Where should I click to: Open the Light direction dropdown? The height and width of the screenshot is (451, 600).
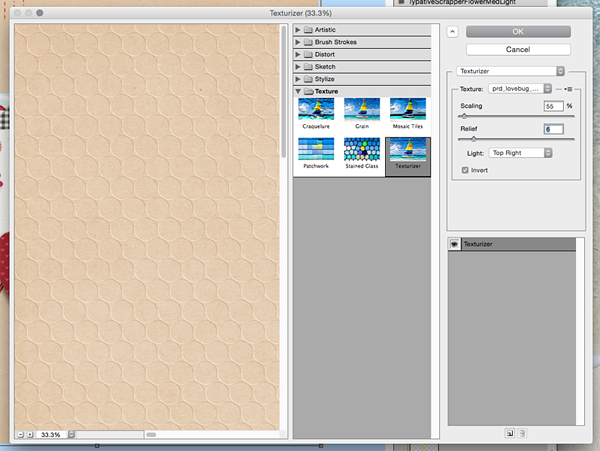(x=520, y=153)
